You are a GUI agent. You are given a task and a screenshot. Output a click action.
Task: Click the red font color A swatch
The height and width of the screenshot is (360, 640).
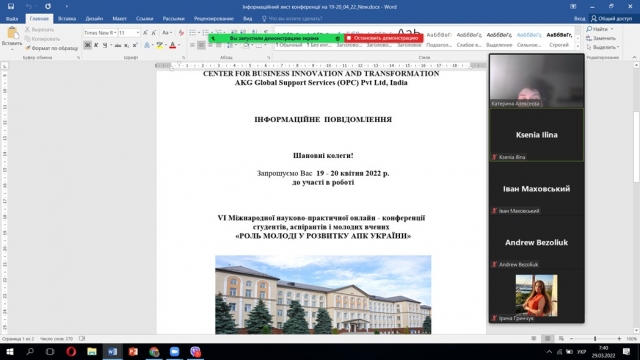(x=173, y=45)
